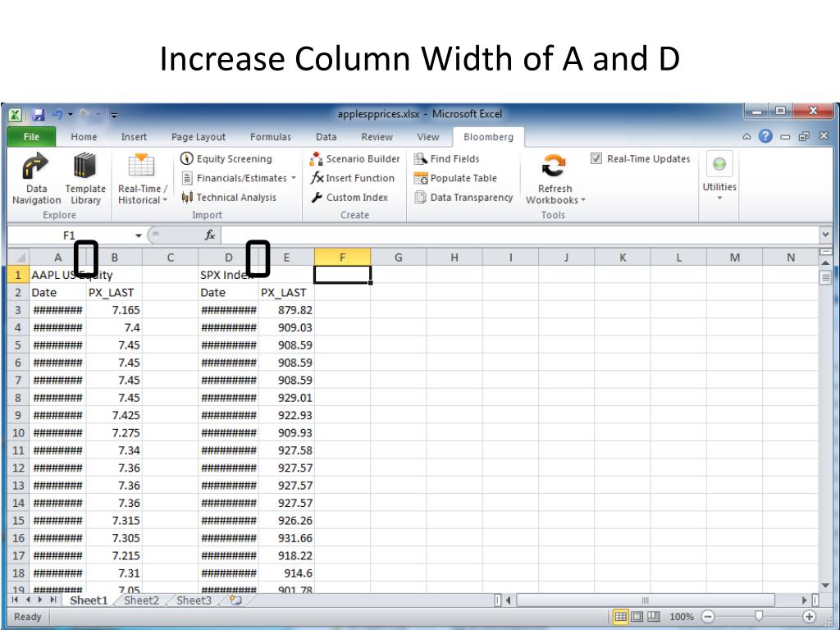Switch to the Insert tab
This screenshot has height=630, width=840.
[x=134, y=137]
